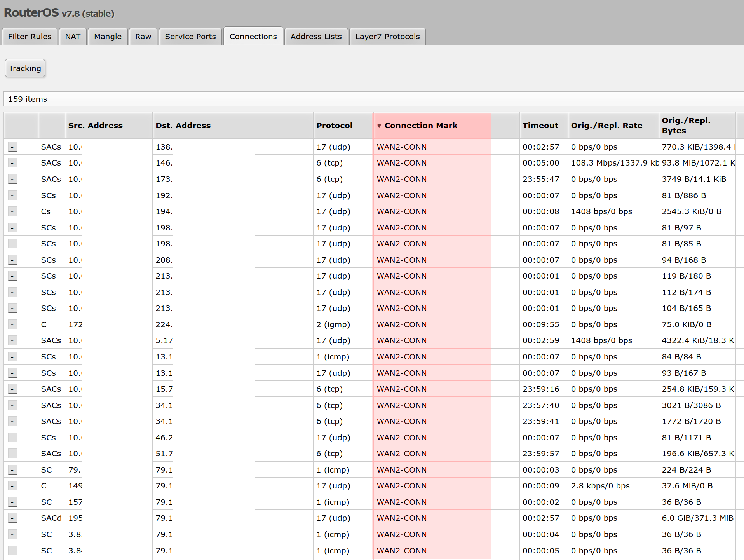Sort table by Protocol column
The height and width of the screenshot is (560, 744).
(343, 126)
